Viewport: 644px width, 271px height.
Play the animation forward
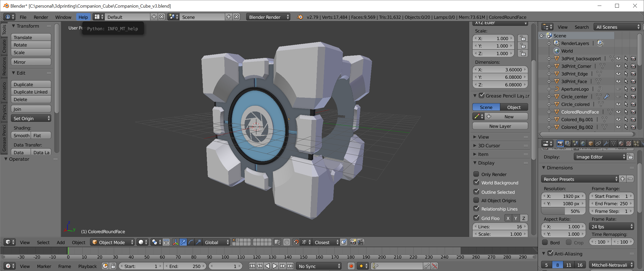tap(275, 266)
